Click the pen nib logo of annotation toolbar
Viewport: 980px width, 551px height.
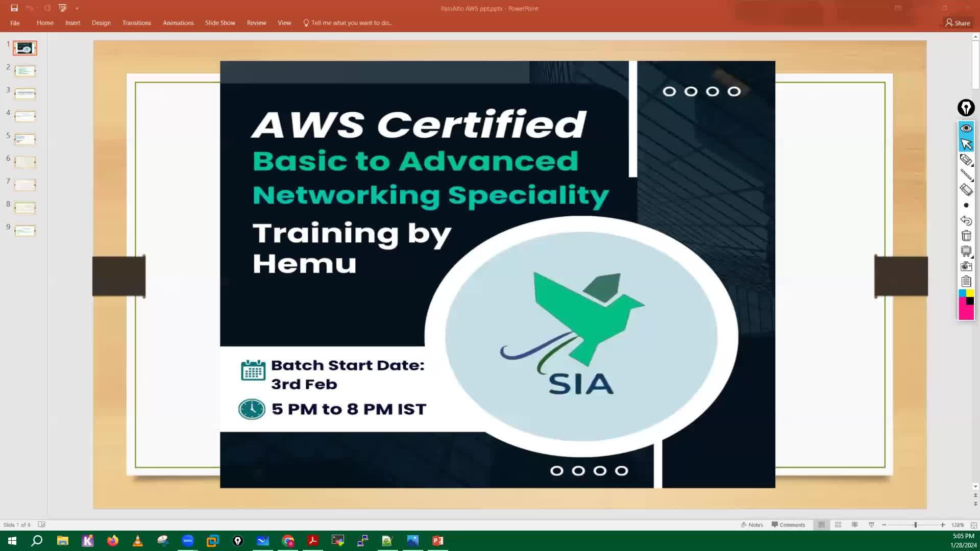coord(966,108)
